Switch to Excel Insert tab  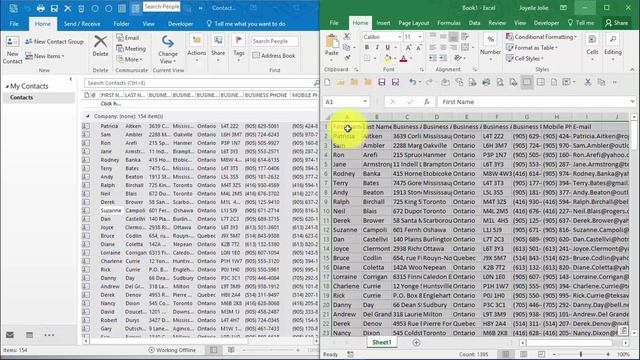click(383, 23)
